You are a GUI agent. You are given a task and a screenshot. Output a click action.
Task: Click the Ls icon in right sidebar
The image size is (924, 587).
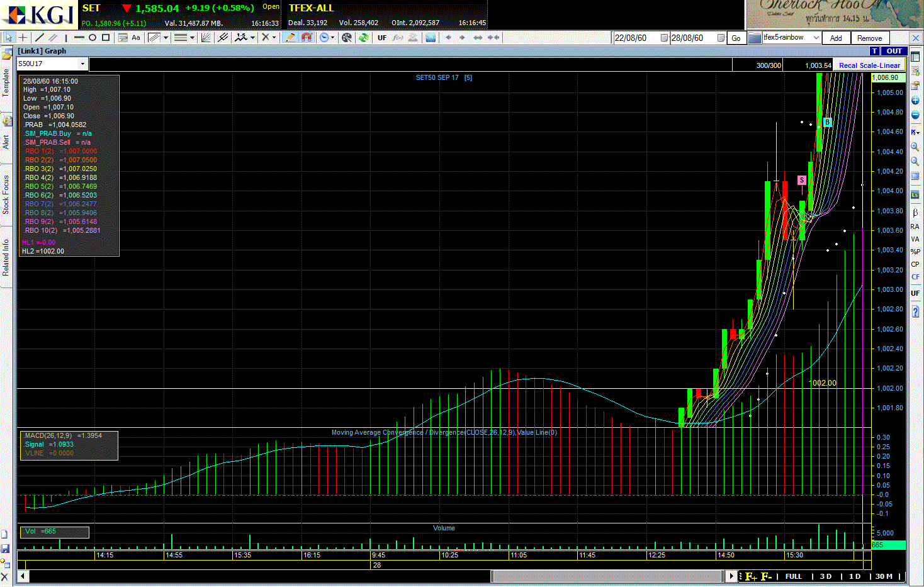[x=915, y=195]
